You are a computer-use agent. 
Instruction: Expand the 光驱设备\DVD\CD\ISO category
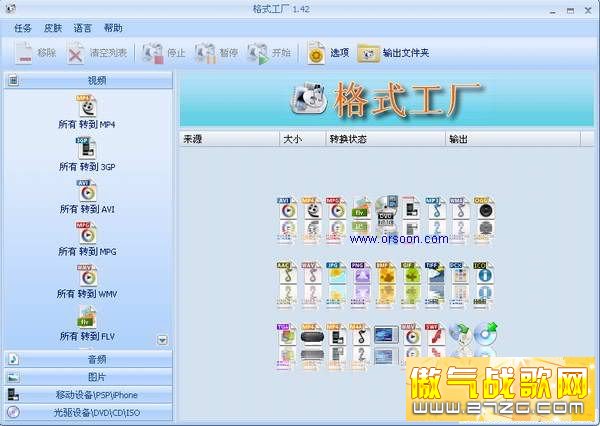[x=88, y=412]
